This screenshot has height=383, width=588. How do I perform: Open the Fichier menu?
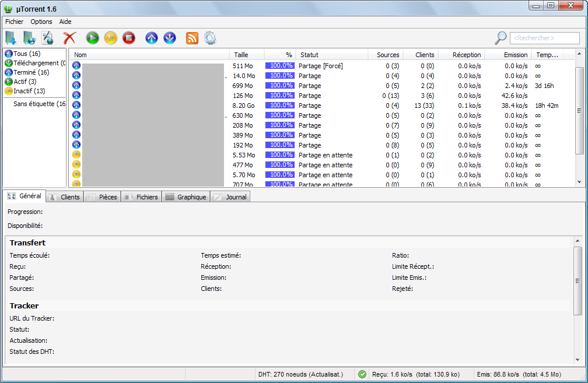14,22
